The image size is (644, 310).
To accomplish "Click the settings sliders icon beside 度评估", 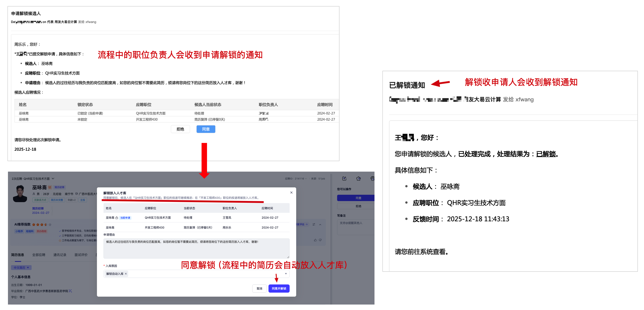I will point(314,224).
